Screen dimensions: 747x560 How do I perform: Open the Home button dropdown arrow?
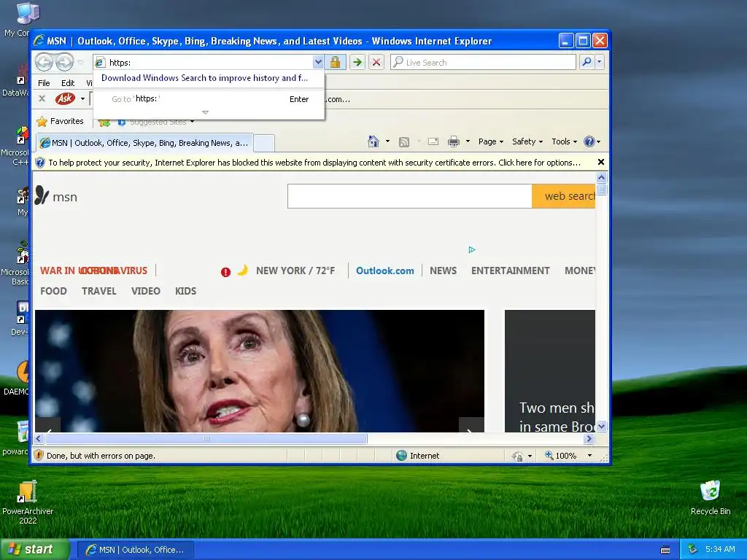click(387, 141)
